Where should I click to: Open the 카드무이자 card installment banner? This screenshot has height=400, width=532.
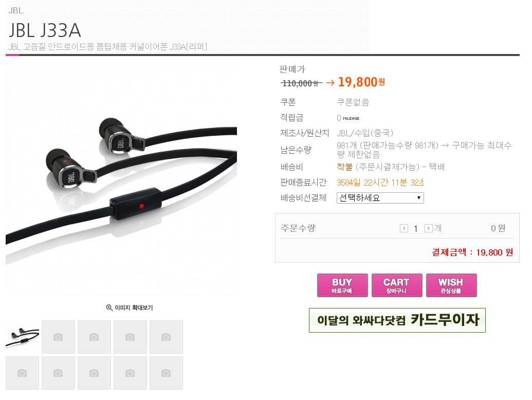coord(397,320)
